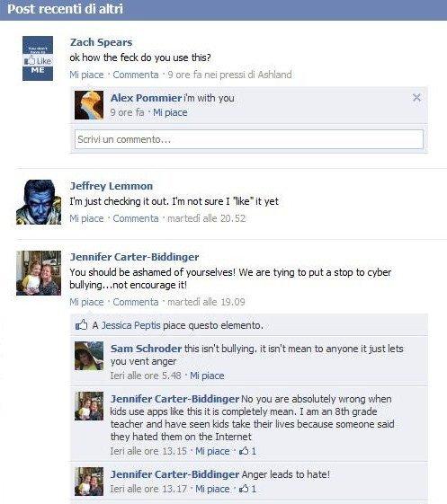Click Mi piace on Alex Pommier's comment
Image resolution: width=447 pixels, height=504 pixels.
(x=170, y=112)
